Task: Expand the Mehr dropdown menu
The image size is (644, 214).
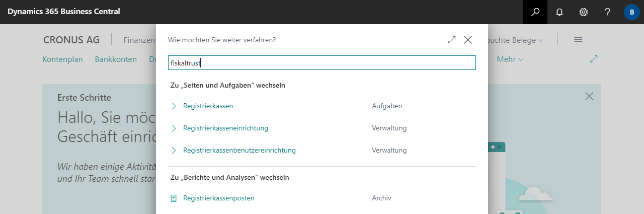Action: (x=510, y=59)
